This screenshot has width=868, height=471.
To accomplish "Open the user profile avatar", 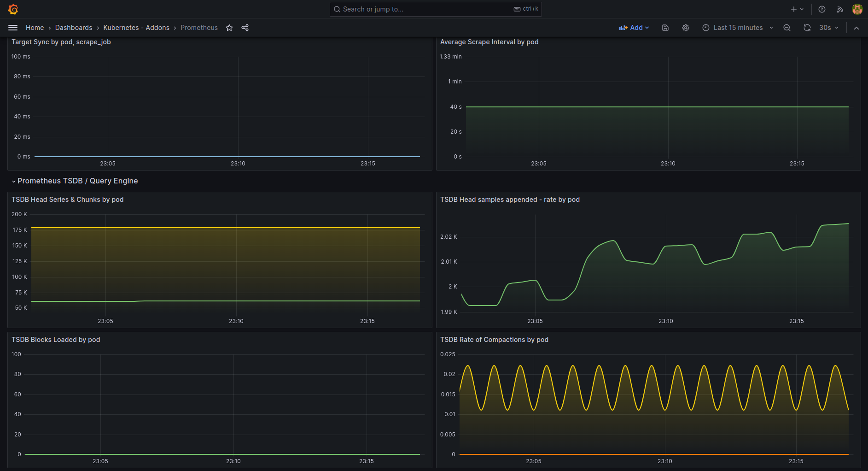I will click(857, 9).
